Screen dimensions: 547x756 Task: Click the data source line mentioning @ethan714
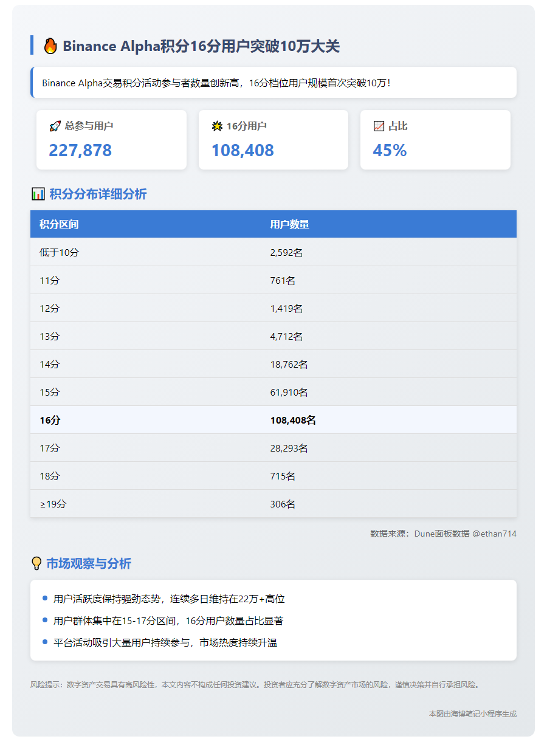[x=443, y=533]
